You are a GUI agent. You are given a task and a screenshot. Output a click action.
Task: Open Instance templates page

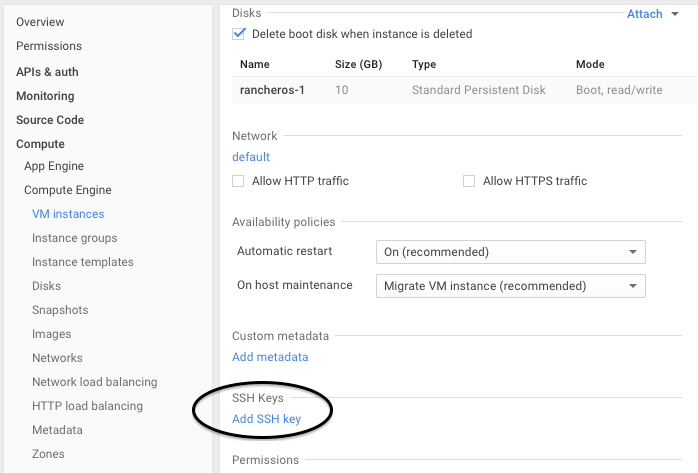(x=83, y=262)
